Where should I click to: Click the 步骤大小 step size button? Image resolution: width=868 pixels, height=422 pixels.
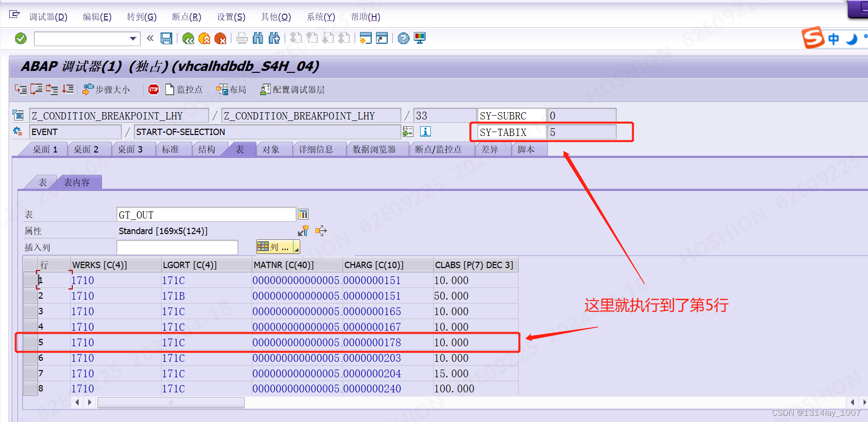(106, 89)
